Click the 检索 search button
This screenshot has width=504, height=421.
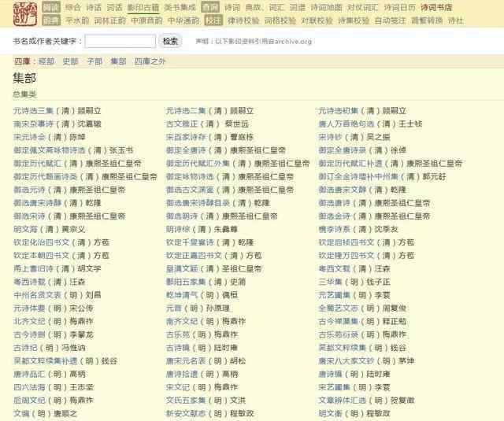pos(171,41)
